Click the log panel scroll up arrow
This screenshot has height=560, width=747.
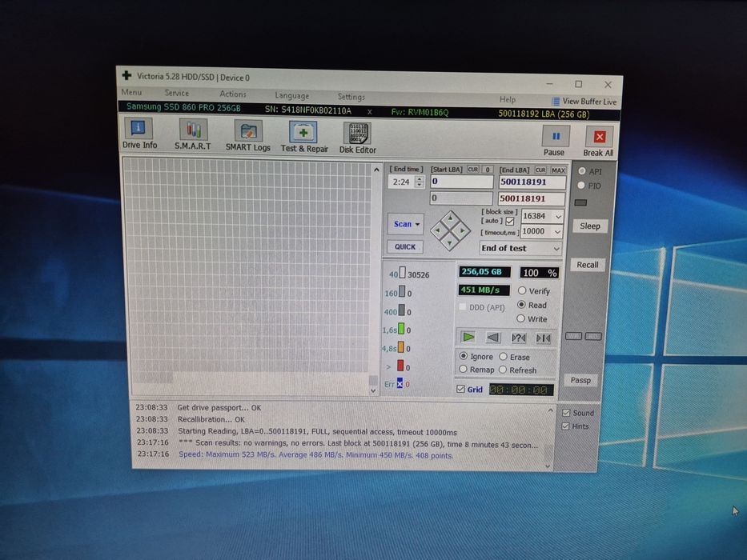click(x=550, y=410)
